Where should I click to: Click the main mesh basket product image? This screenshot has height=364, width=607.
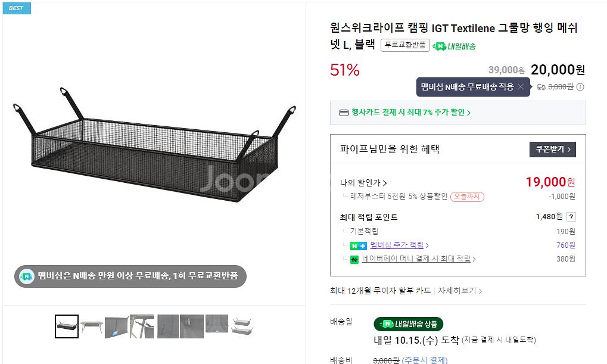154,149
